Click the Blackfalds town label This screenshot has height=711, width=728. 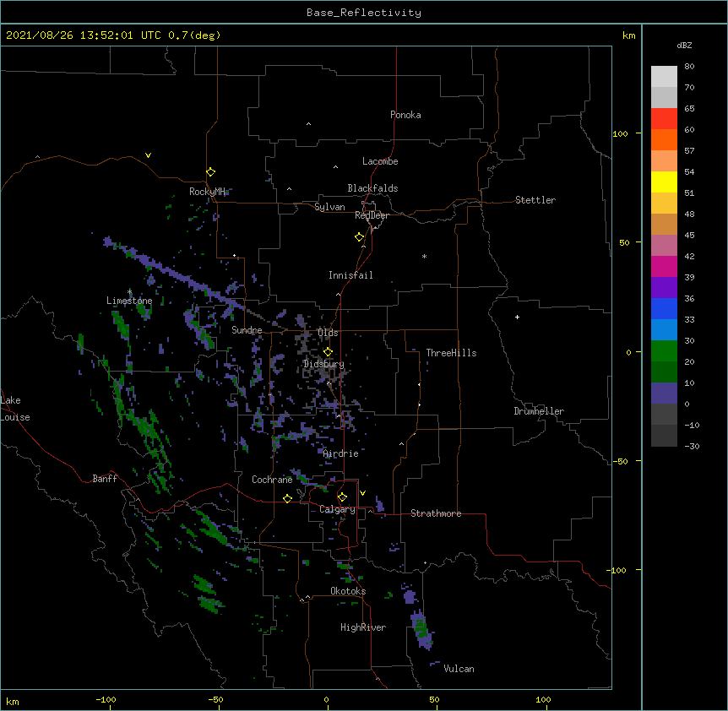[x=372, y=188]
